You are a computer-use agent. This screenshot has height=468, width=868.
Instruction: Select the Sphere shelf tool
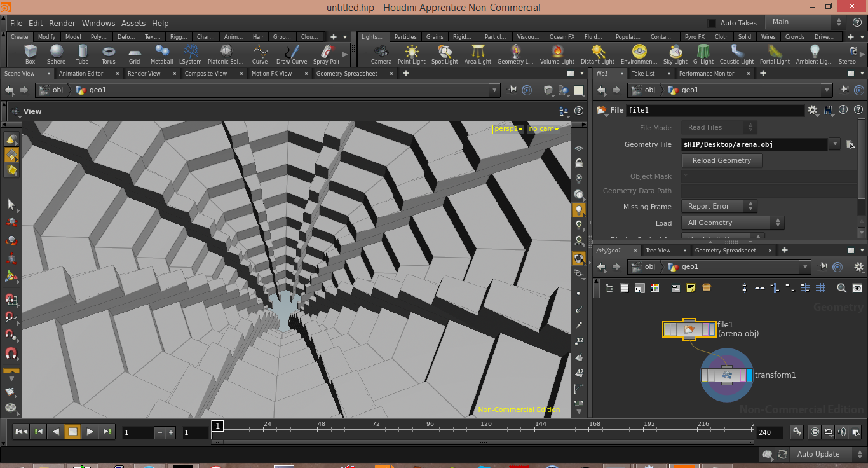(x=56, y=54)
